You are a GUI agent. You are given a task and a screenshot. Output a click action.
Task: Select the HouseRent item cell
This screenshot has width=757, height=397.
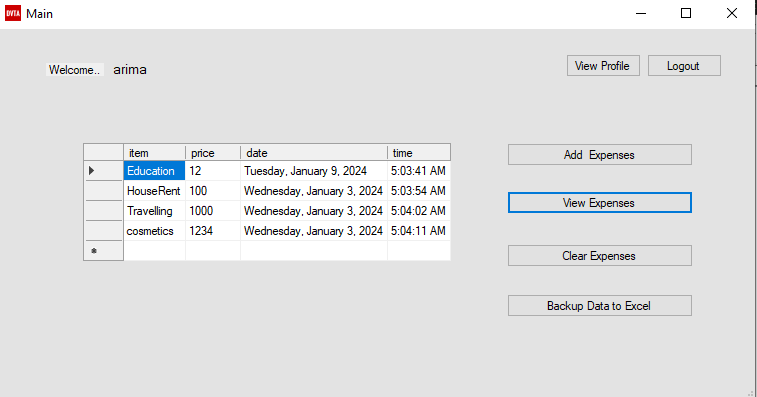coord(154,191)
